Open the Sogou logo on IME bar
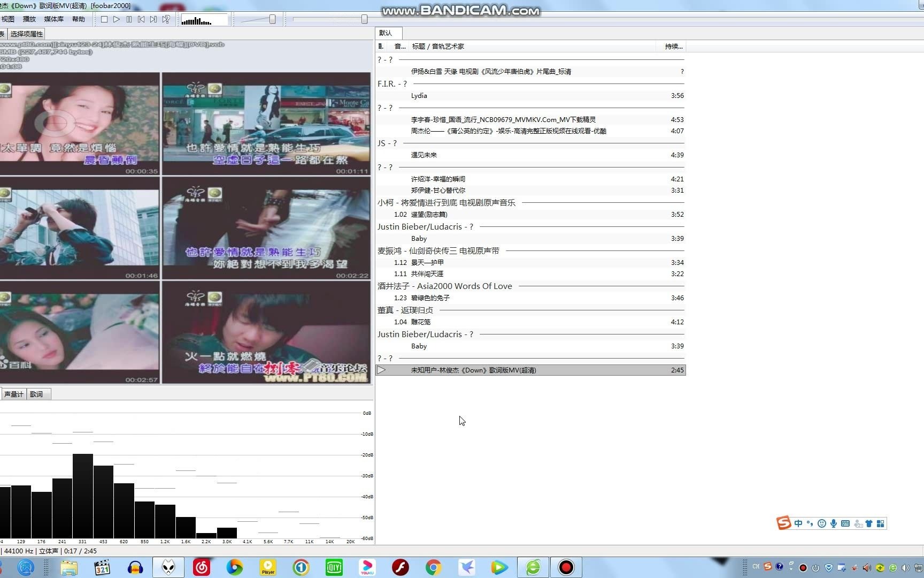 784,523
